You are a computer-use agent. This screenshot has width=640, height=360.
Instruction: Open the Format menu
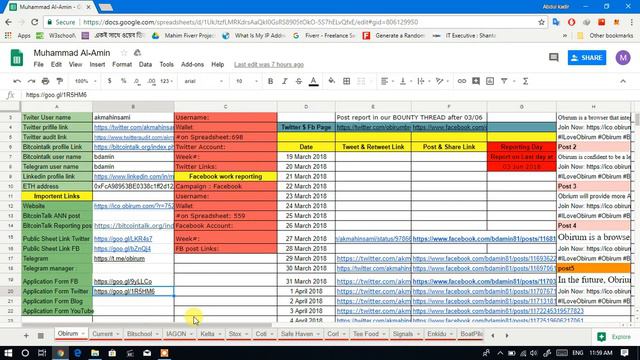pos(122,64)
